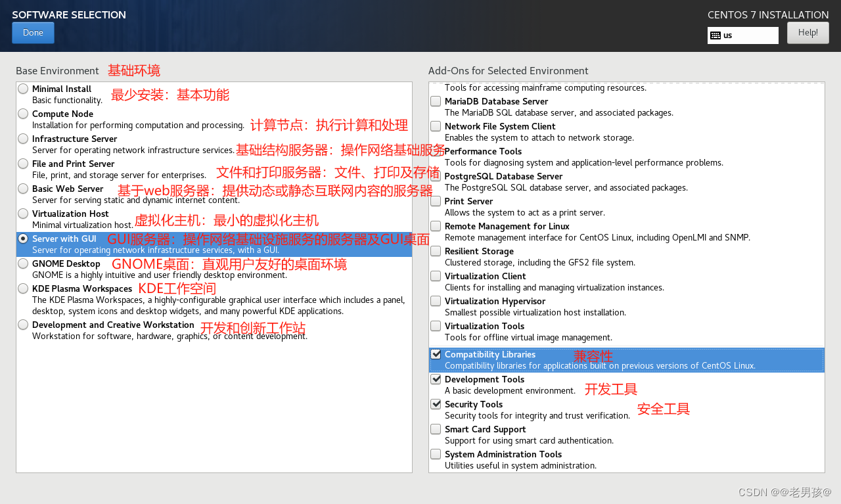Select KDE Plasma Workspaces radio button

(24, 288)
